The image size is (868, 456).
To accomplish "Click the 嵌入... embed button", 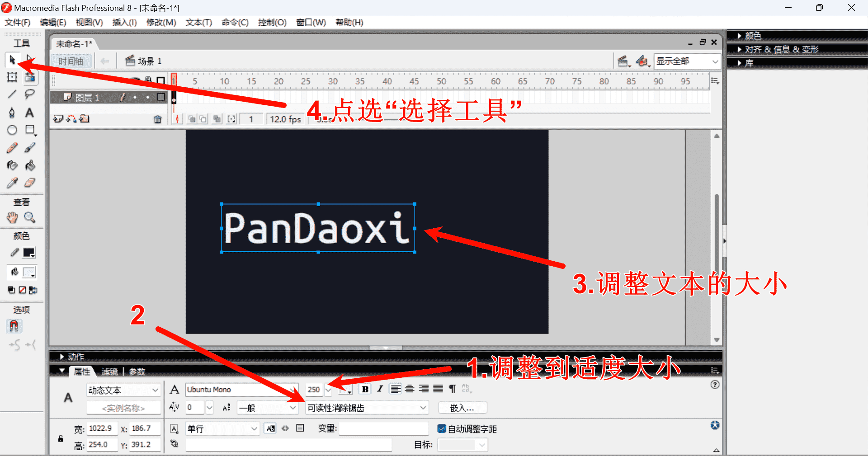I will tap(462, 408).
